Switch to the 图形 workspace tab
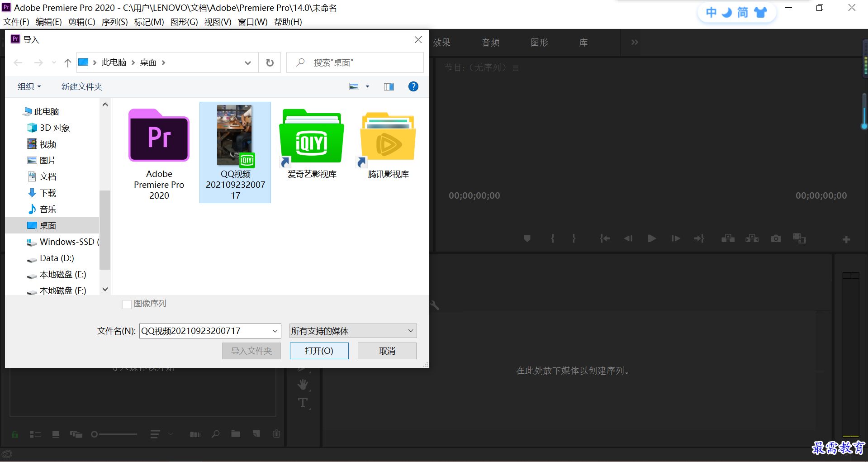The image size is (868, 462). pos(540,43)
